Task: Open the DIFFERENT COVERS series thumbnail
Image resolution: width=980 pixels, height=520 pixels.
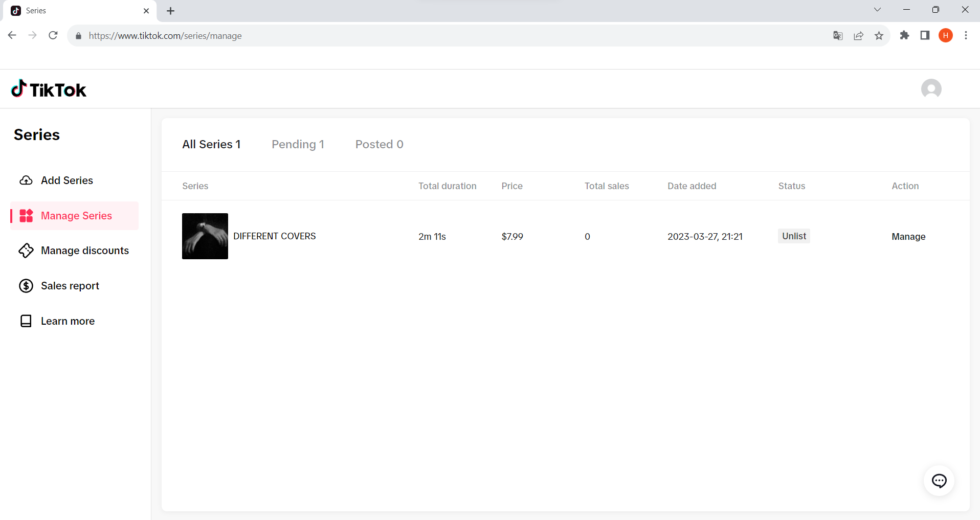Action: click(205, 236)
